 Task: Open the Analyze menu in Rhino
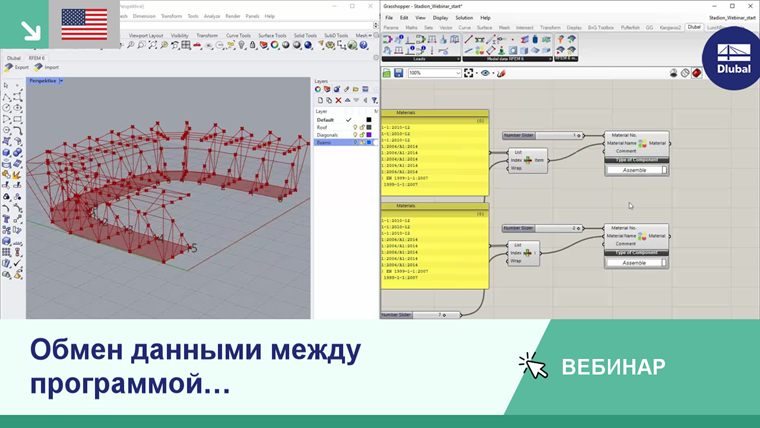(212, 16)
